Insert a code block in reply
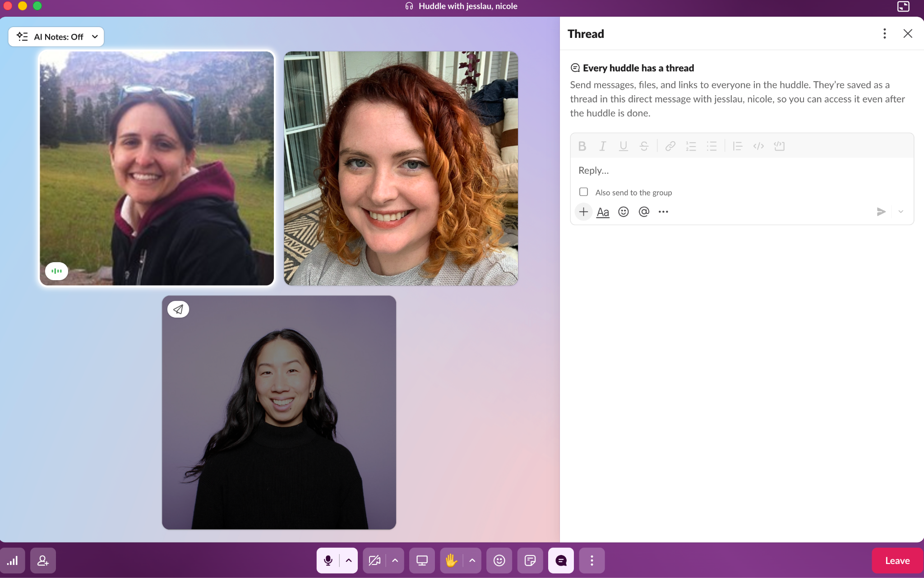Image resolution: width=924 pixels, height=578 pixels. coord(779,146)
